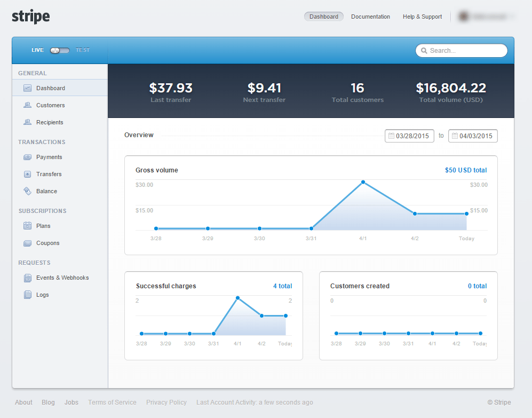Click the Customers people icon

28,105
